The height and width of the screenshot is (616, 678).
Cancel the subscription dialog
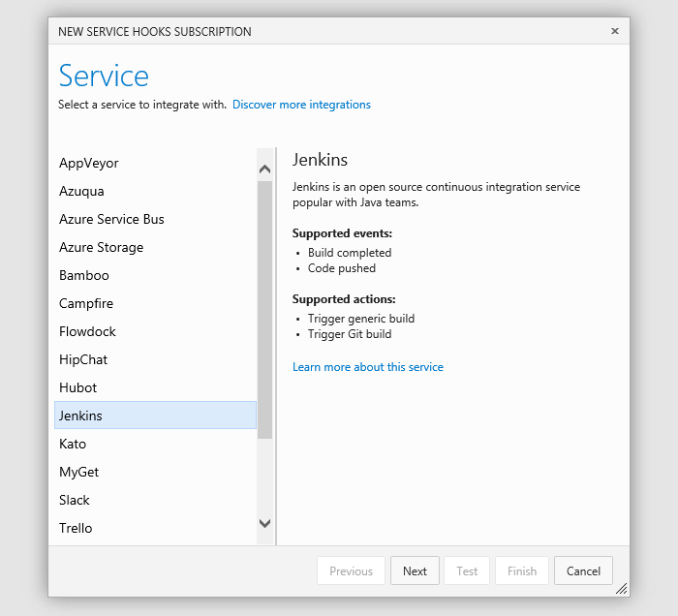[x=583, y=570]
